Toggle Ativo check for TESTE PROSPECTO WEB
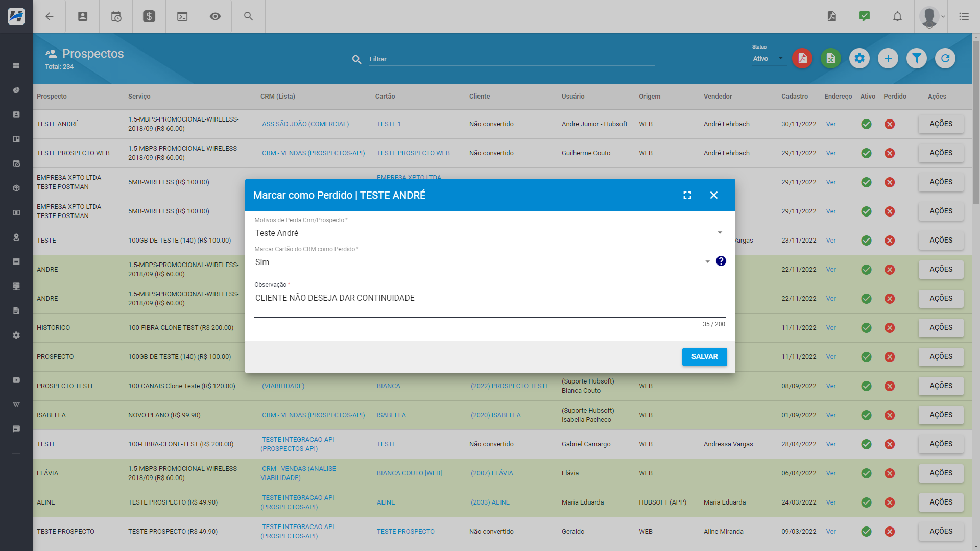 click(866, 153)
